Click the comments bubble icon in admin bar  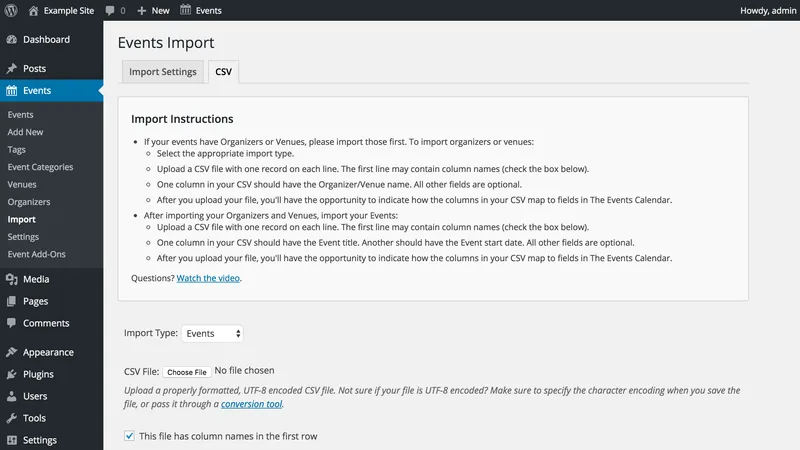110,10
